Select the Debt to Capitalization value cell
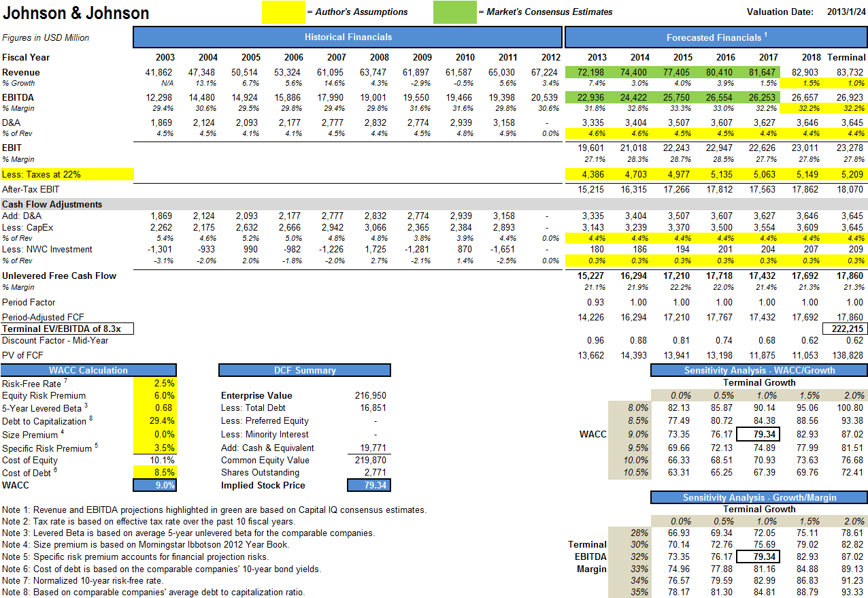The image size is (868, 598). point(156,421)
